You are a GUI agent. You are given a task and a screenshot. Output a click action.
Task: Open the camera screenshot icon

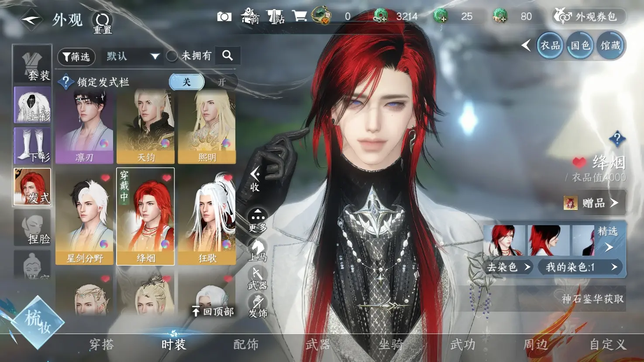[x=224, y=17]
